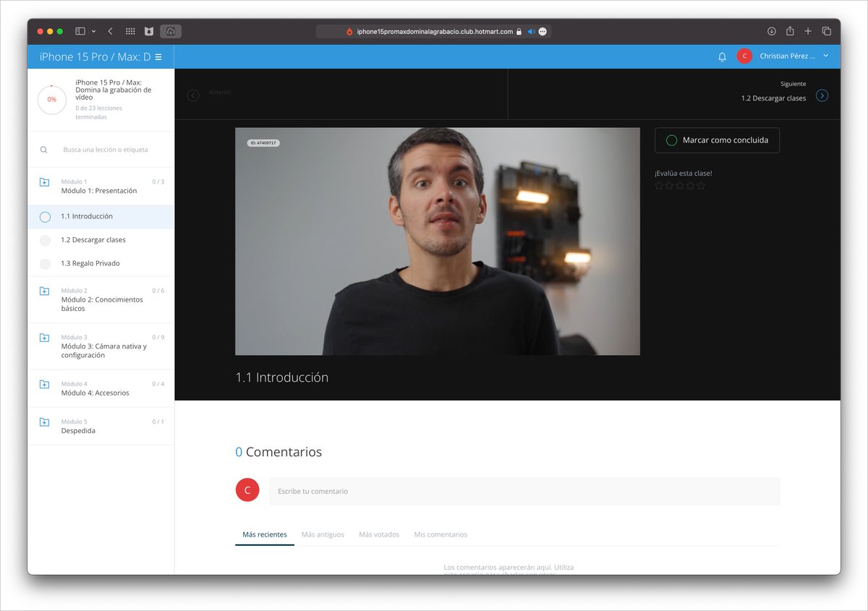Click the search magnifier icon in sidebar
The width and height of the screenshot is (868, 611).
pos(44,150)
